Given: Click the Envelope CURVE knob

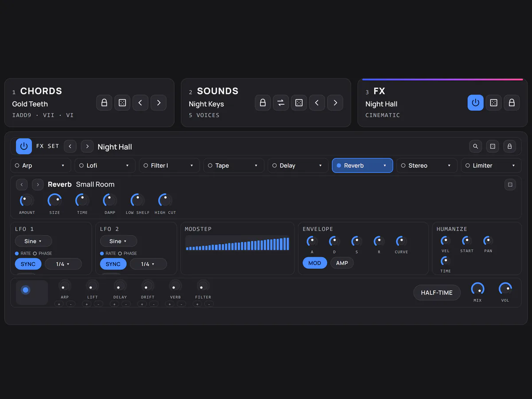Looking at the screenshot, I should (401, 241).
